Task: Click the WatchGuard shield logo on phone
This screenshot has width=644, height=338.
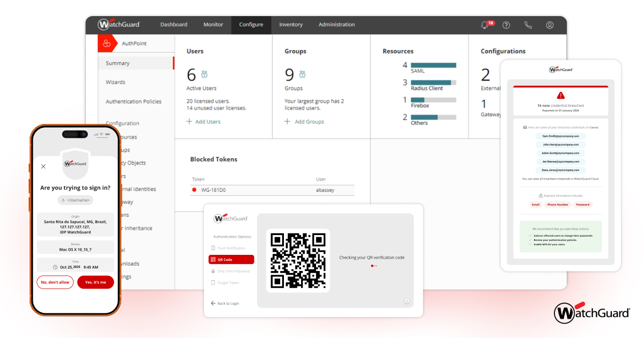Action: pyautogui.click(x=75, y=164)
